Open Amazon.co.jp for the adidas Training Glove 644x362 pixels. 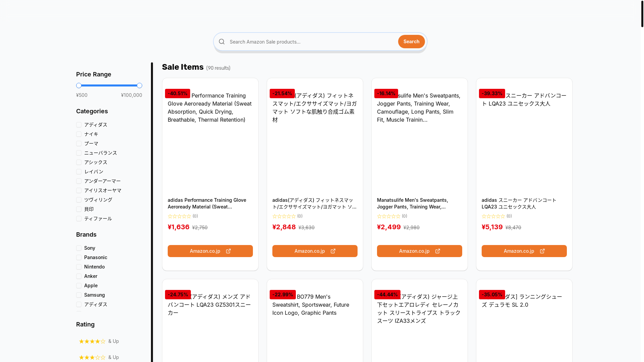coord(210,251)
